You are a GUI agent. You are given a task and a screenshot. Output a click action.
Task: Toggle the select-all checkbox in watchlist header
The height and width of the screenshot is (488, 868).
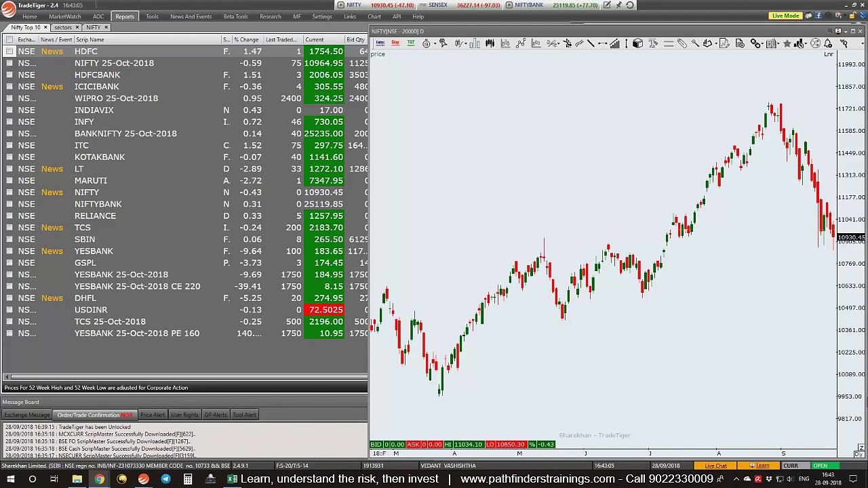point(9,39)
